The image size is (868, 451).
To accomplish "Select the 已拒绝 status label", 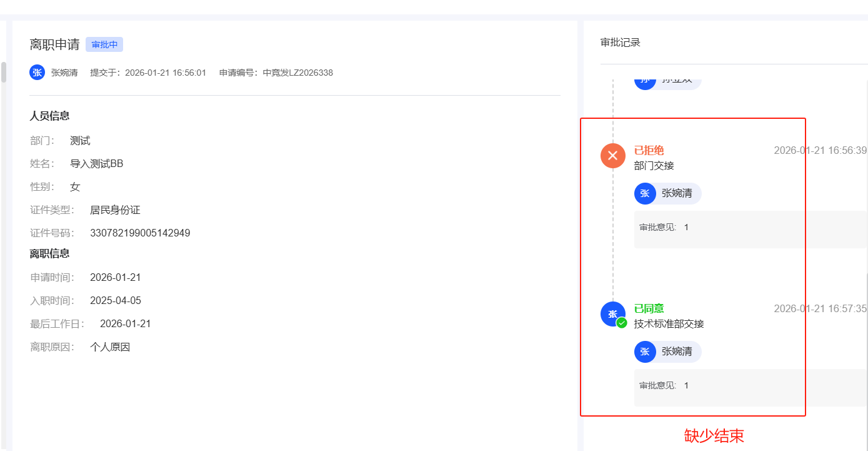I will 649,150.
